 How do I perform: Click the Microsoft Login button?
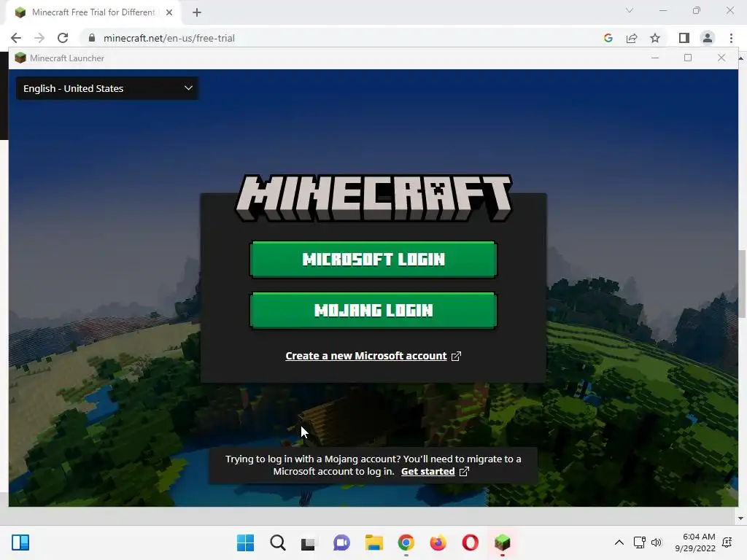coord(373,260)
